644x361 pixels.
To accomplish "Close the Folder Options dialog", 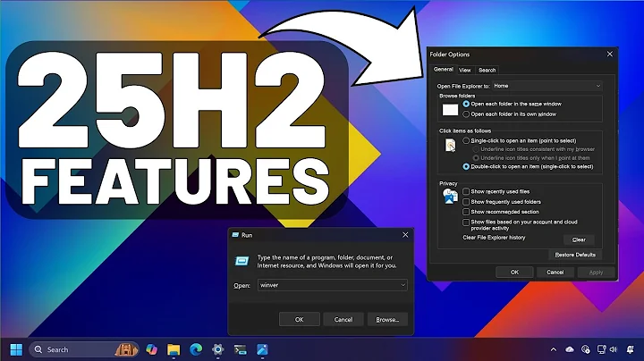I will (610, 54).
